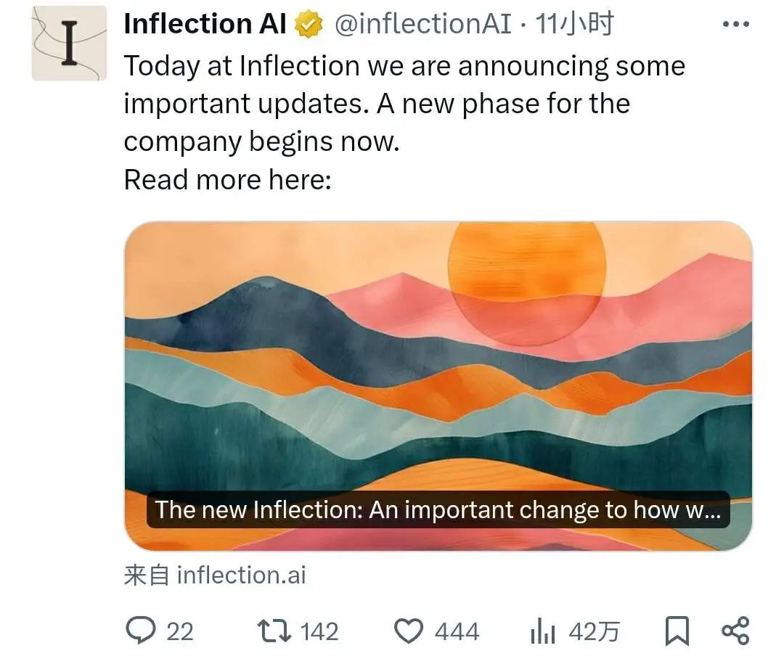Click "The new Inflection" card title

[438, 510]
